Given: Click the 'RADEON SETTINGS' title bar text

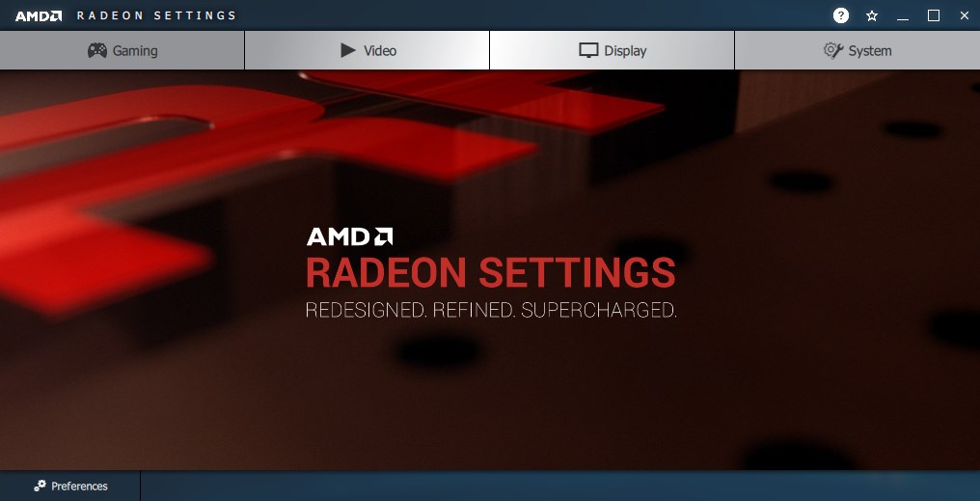Looking at the screenshot, I should pos(156,15).
